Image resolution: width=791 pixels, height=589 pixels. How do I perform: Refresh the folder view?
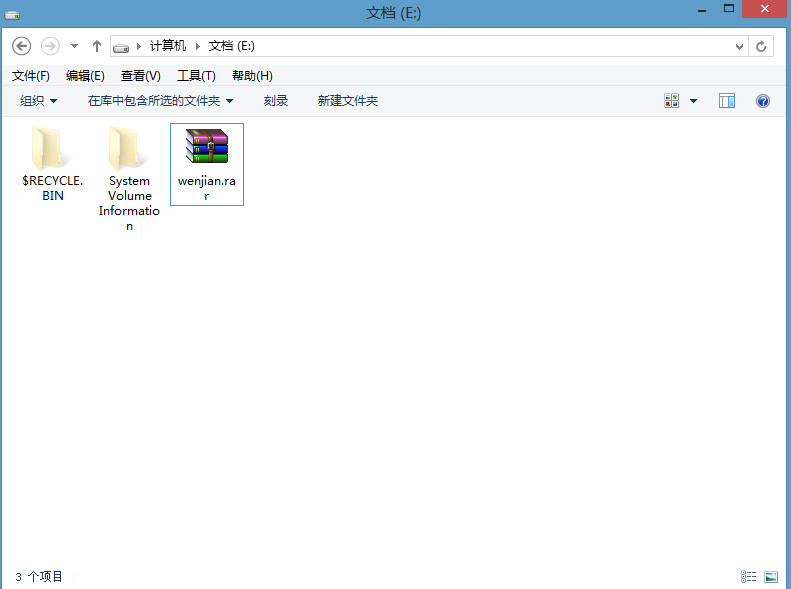pyautogui.click(x=761, y=47)
